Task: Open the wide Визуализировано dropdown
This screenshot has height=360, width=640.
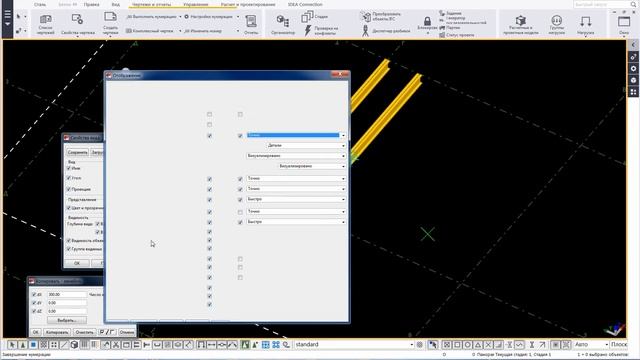Action: click(x=296, y=156)
